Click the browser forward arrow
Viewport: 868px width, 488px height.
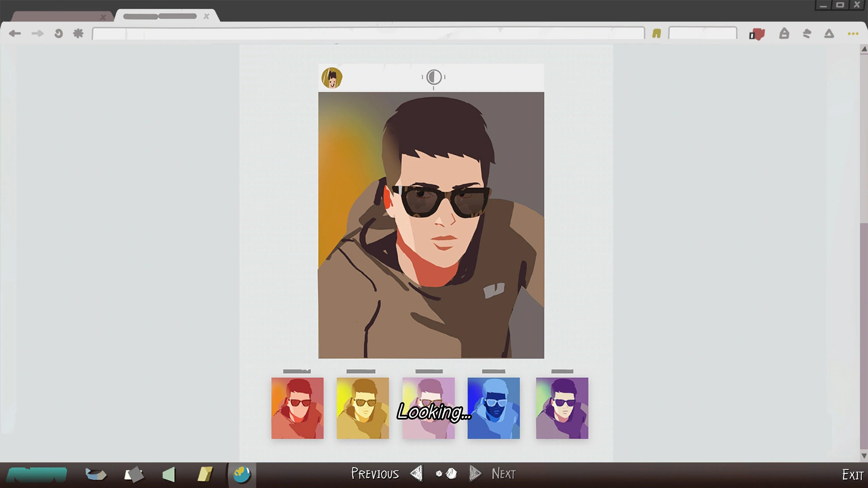point(38,33)
